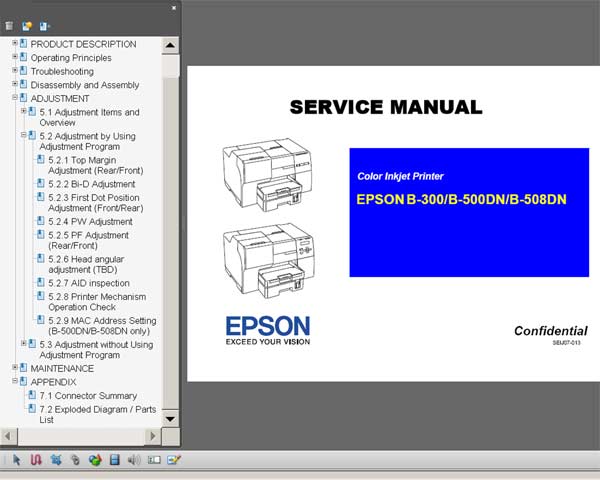Collapse the APPENDIX bookmark node
The image size is (600, 480).
[x=15, y=381]
